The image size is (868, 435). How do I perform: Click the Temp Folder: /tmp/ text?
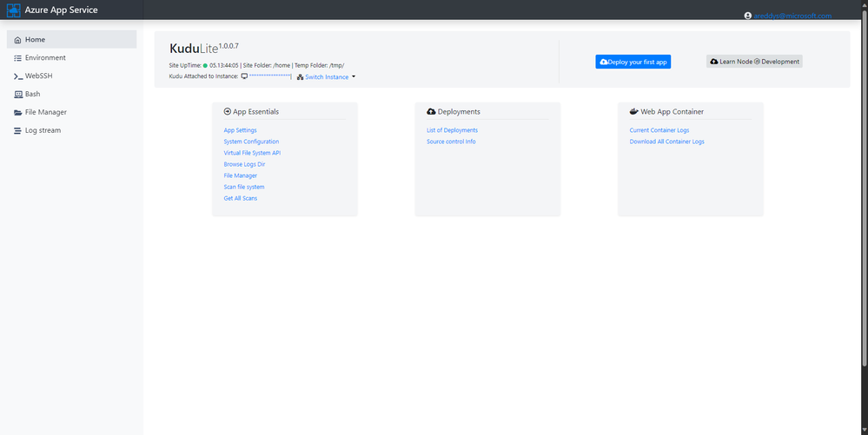tap(319, 65)
